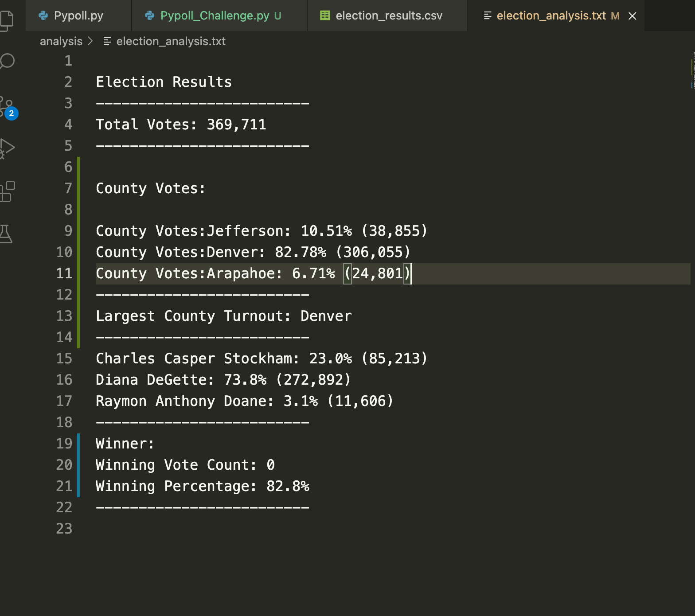
Task: Click the Charles Casper Stockham line
Action: (262, 359)
